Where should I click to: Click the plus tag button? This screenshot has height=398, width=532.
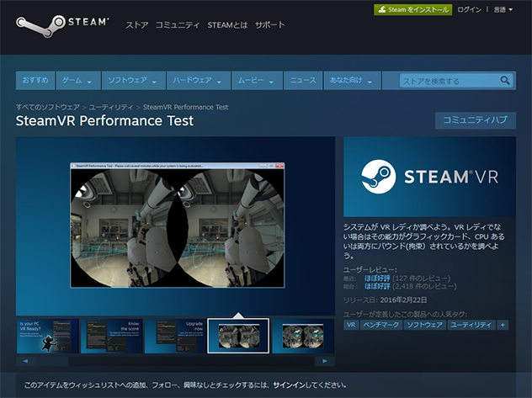(503, 325)
